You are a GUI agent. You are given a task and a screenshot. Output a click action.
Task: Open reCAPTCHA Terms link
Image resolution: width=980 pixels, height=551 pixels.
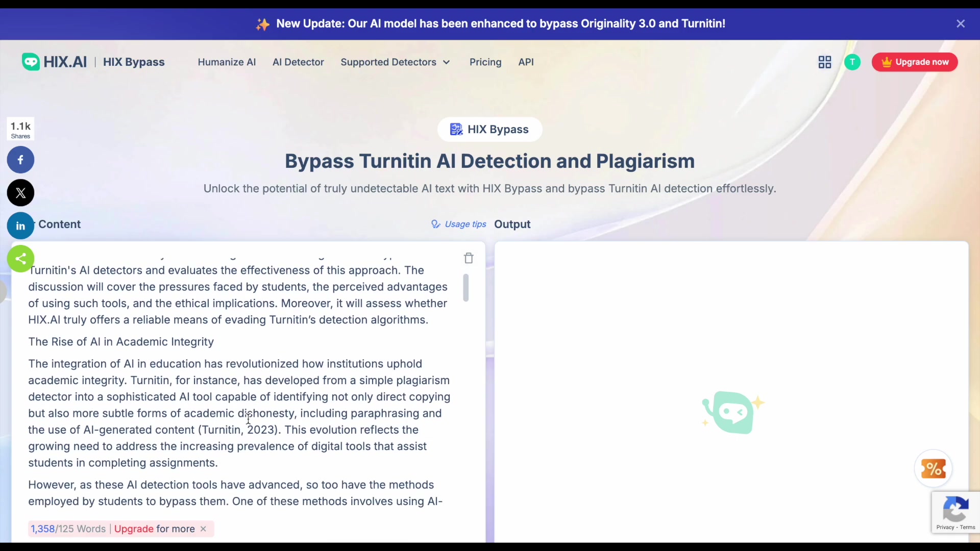coord(967,527)
